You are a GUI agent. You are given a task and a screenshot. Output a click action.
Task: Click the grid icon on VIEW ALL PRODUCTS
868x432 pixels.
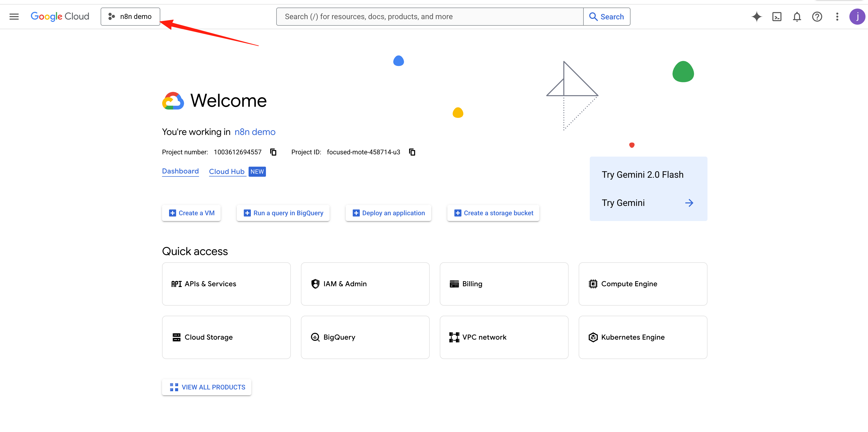pyautogui.click(x=174, y=387)
